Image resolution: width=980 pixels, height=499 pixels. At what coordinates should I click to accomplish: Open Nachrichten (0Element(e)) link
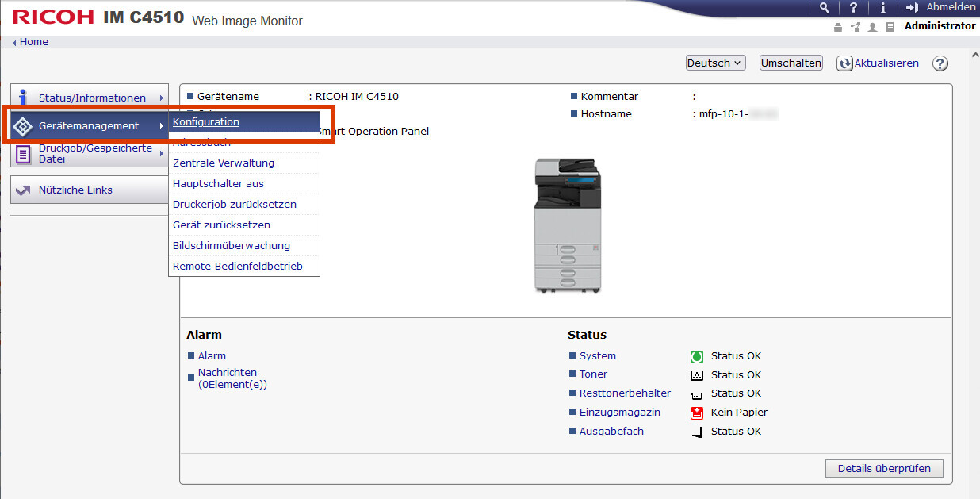(232, 378)
